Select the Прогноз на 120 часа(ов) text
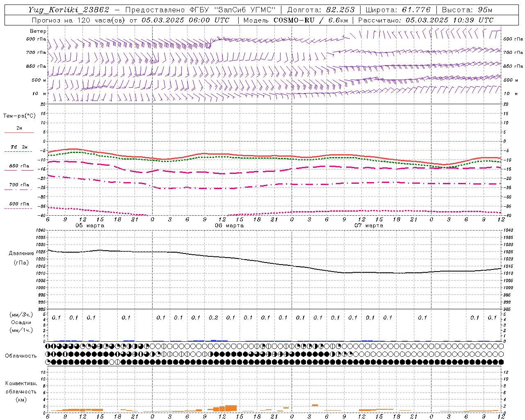 click(x=79, y=20)
